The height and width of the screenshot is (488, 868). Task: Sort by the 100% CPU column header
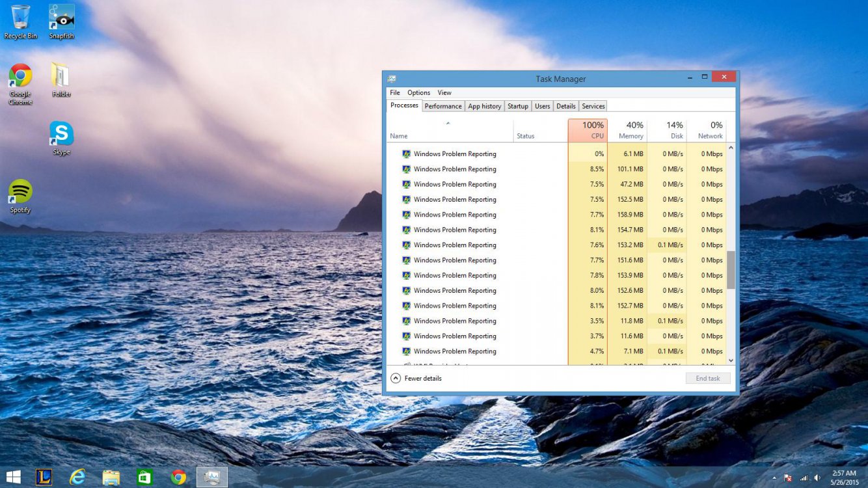tap(588, 130)
